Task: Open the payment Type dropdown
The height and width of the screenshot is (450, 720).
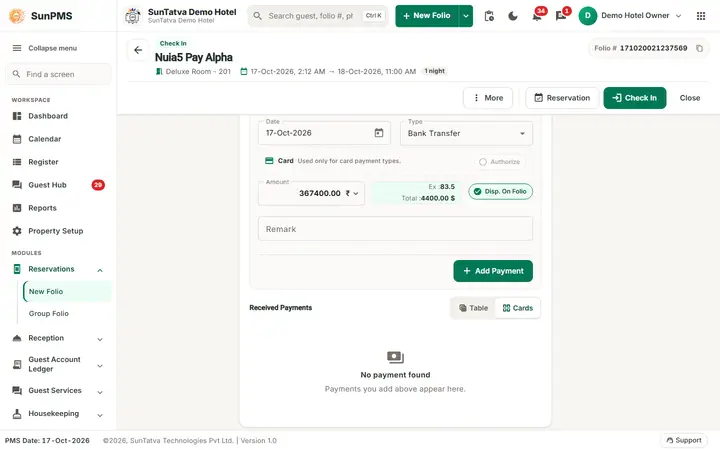Action: tap(466, 133)
